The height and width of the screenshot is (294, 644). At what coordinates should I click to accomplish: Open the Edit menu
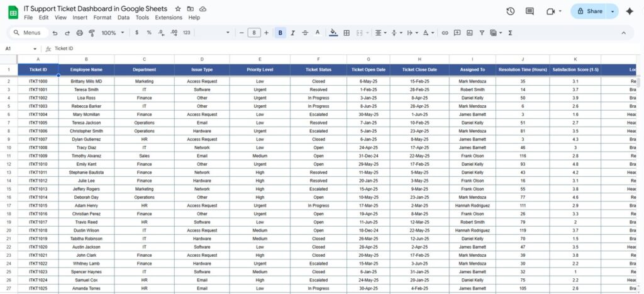[x=43, y=18]
